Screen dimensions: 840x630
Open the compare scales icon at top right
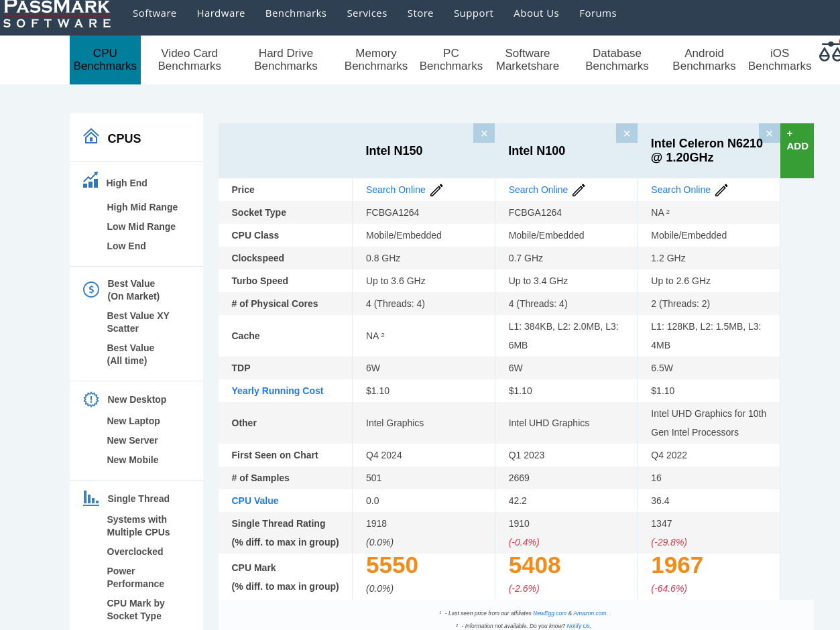tap(830, 52)
